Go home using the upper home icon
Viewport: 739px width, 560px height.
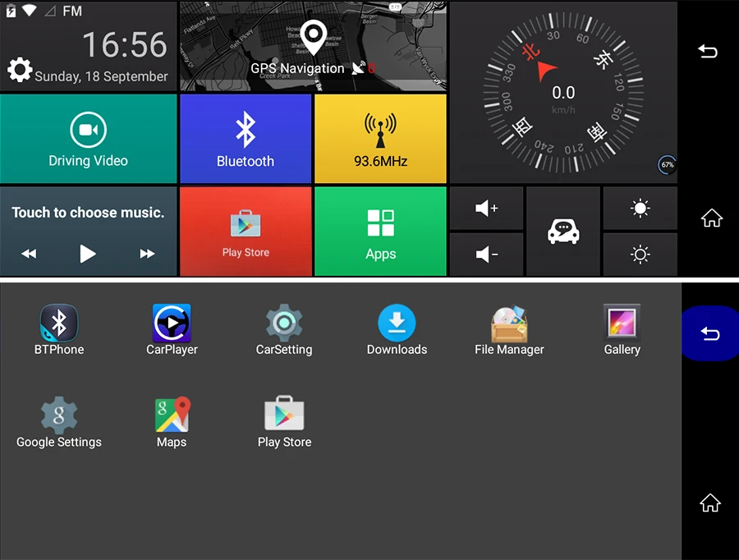(711, 218)
